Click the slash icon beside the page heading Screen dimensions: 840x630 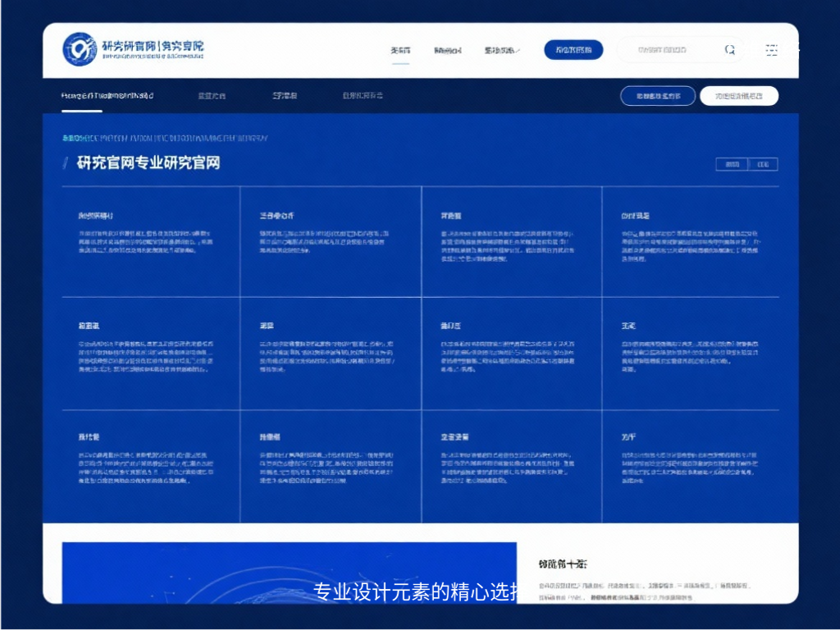[x=65, y=163]
